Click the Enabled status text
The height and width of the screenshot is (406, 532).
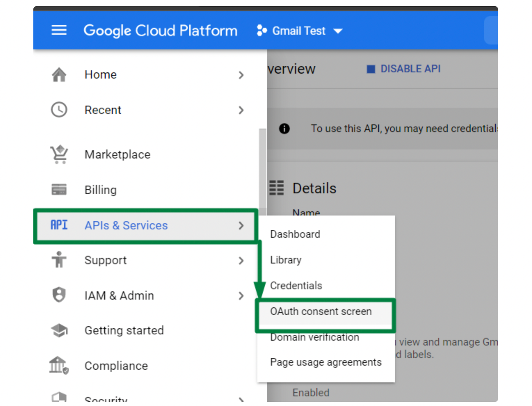(311, 393)
